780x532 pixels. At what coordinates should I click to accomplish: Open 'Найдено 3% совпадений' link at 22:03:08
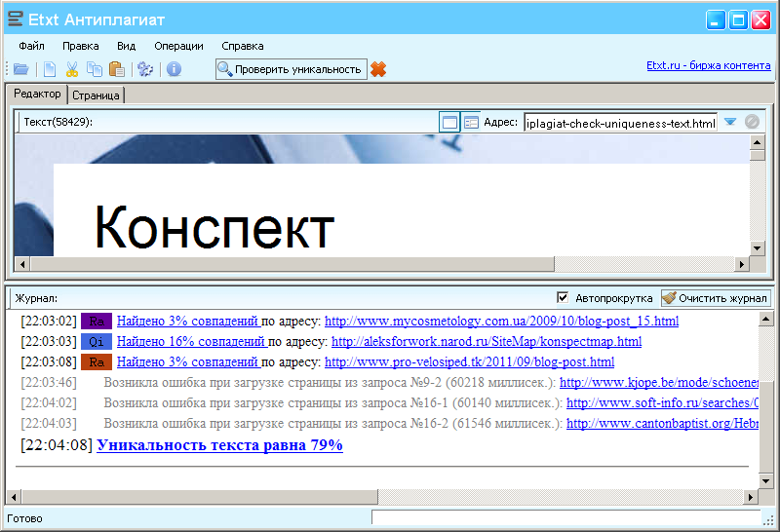click(x=188, y=361)
